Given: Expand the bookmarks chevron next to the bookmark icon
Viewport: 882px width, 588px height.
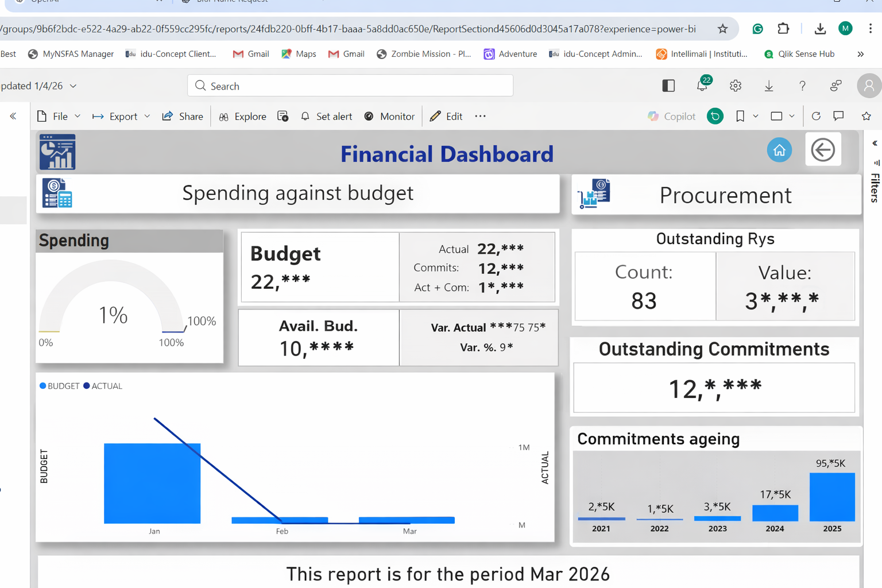Looking at the screenshot, I should point(755,116).
